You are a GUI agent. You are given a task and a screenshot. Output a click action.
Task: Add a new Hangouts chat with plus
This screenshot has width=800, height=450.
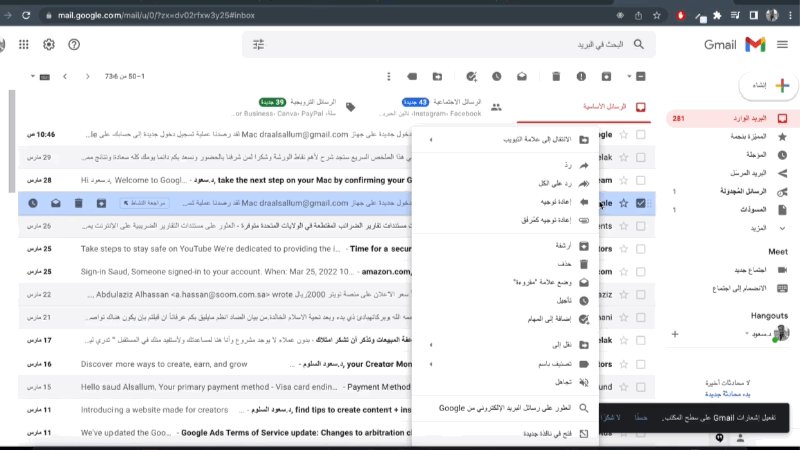tap(675, 334)
